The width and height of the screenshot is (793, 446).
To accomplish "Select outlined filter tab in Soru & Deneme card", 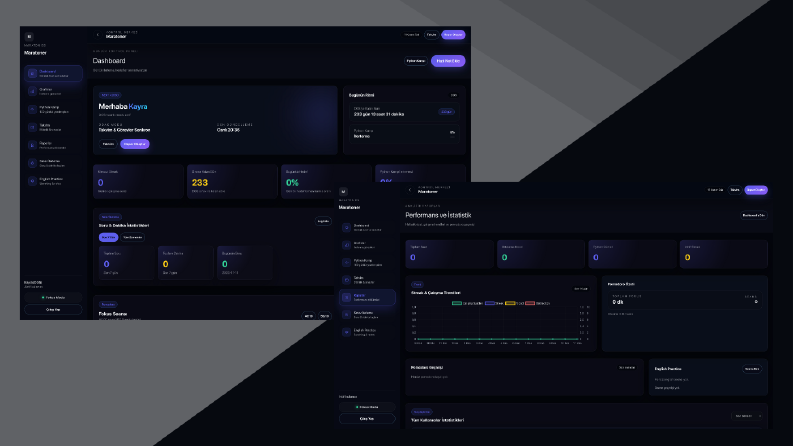I will tap(133, 237).
